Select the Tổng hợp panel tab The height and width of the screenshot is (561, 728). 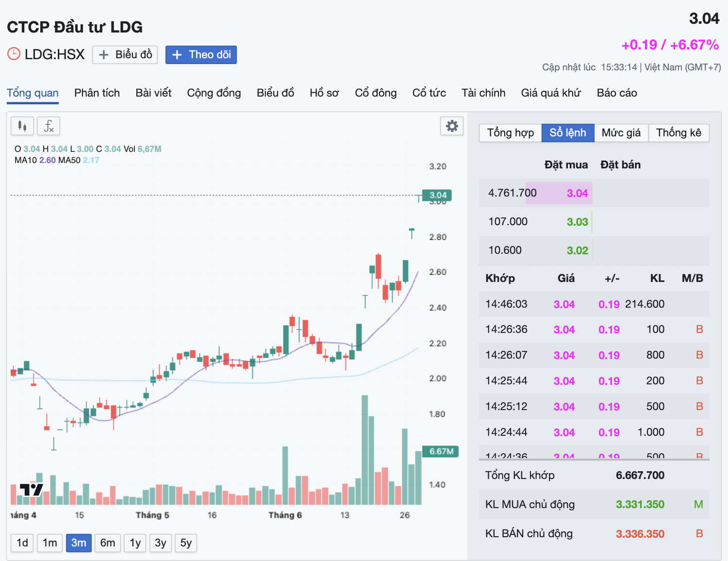click(x=511, y=132)
